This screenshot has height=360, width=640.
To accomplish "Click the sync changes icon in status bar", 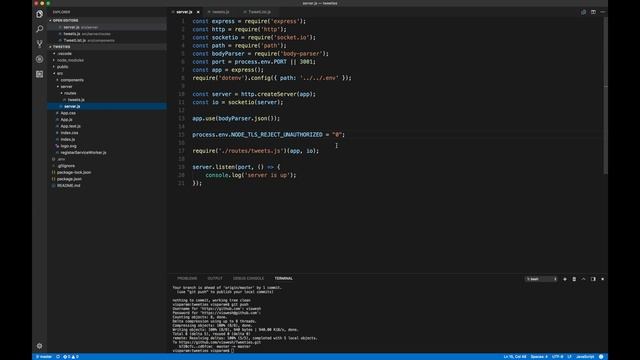I will [58, 357].
